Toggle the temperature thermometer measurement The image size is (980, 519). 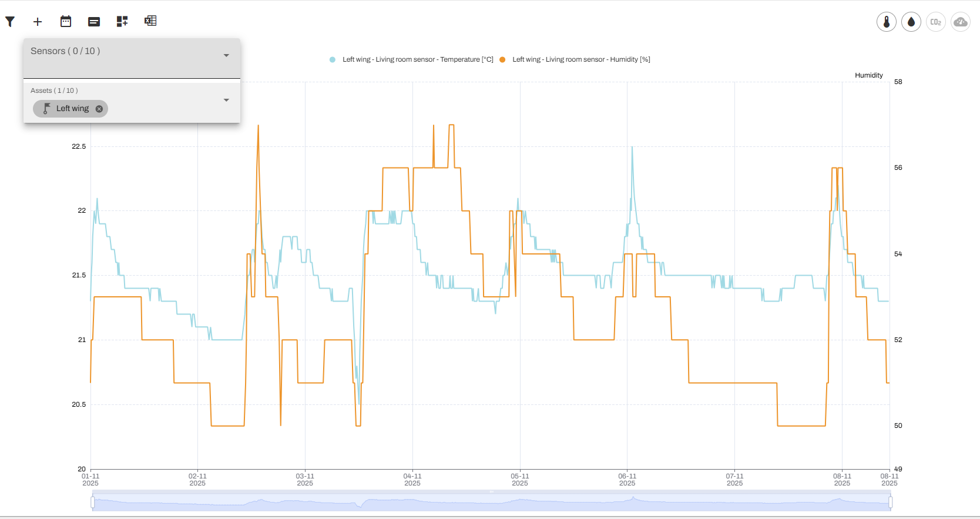point(886,22)
